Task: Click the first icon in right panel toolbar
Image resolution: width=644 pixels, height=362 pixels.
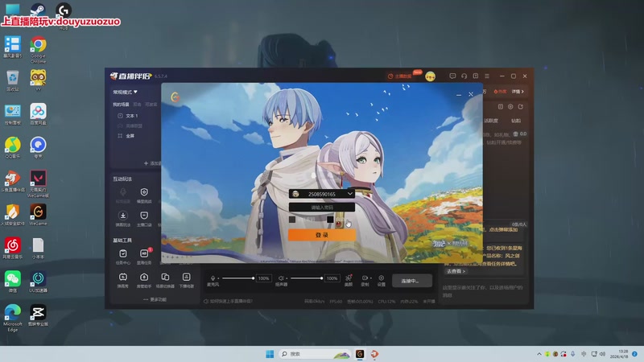Action: 500,107
